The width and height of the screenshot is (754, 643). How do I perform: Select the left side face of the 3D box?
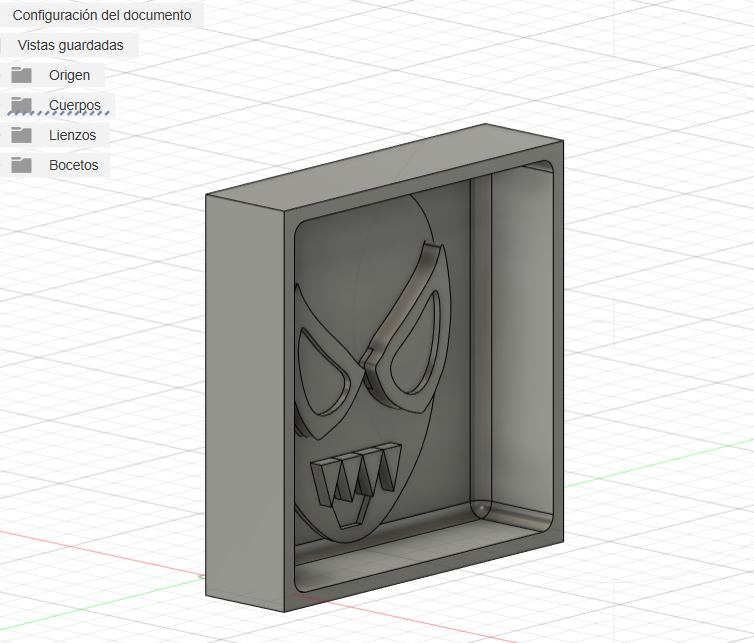[x=244, y=404]
